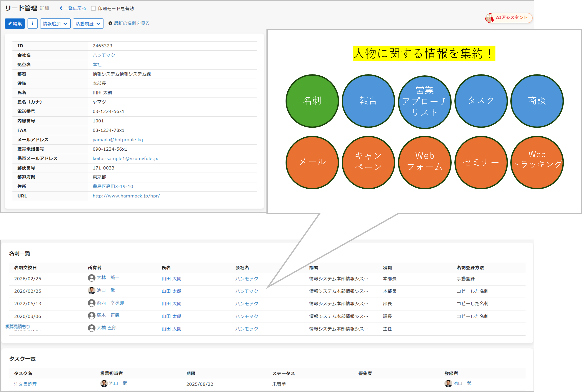Screen dimensions: 582x392
Task: Open the ハンモック company name link
Action: 104,55
